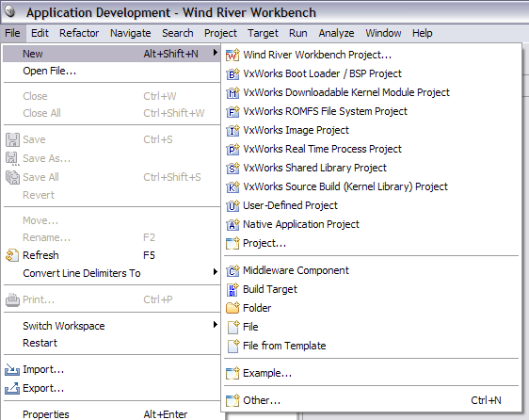The width and height of the screenshot is (529, 420).
Task: Click the F5 shortcut label
Action: pos(149,255)
